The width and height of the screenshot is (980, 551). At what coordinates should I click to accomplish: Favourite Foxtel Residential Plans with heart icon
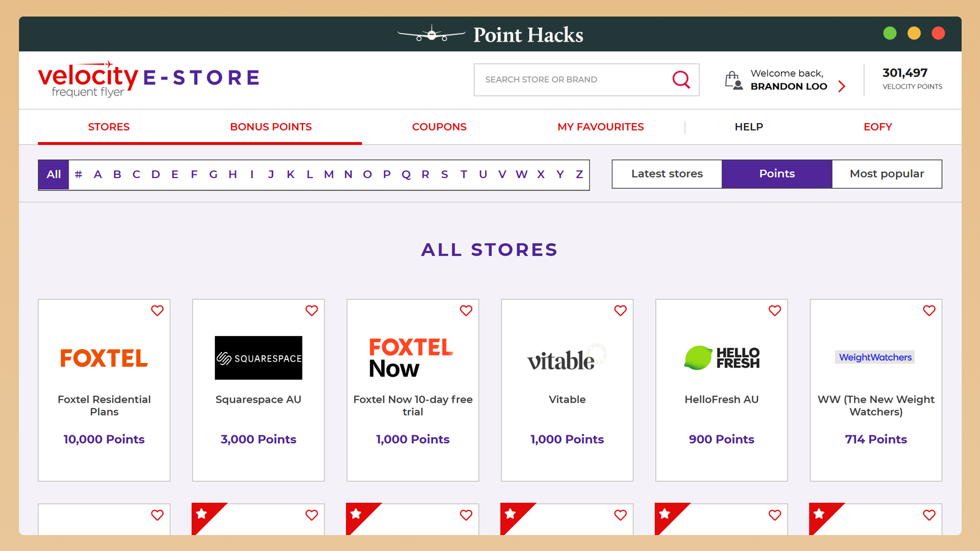(x=157, y=310)
